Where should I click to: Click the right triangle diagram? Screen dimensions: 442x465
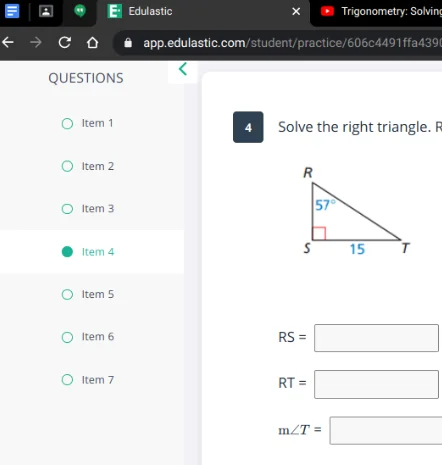pos(356,211)
